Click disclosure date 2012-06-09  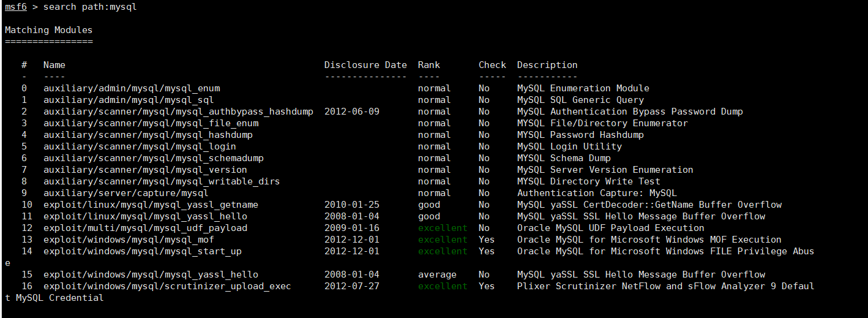pyautogui.click(x=352, y=112)
